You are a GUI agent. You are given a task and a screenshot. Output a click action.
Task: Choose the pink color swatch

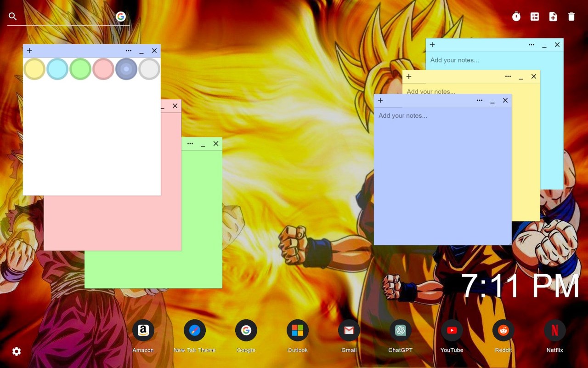pos(103,69)
